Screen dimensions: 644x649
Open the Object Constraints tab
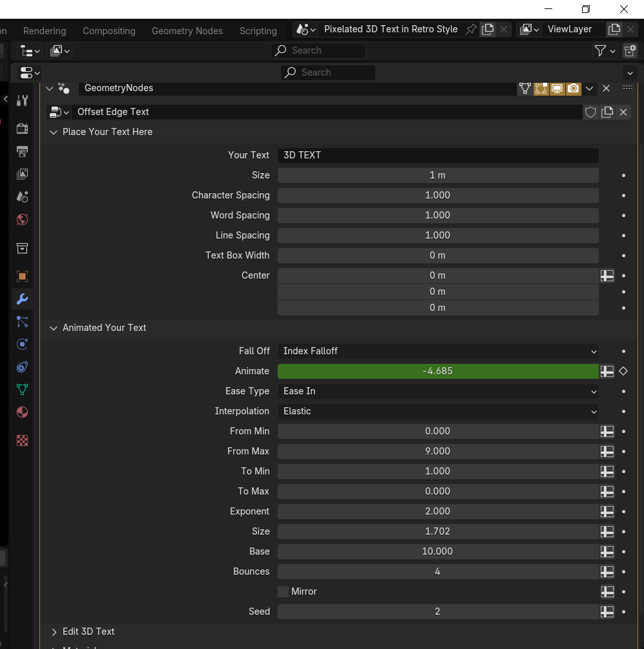[23, 367]
